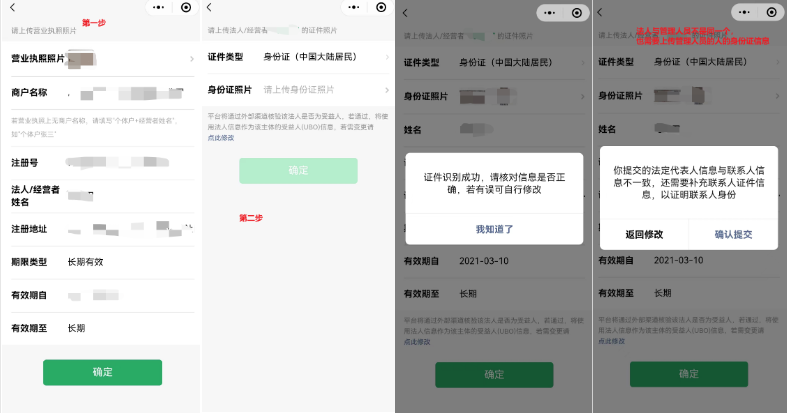
Task: Tap the business license photo thumbnail
Action: [81, 59]
